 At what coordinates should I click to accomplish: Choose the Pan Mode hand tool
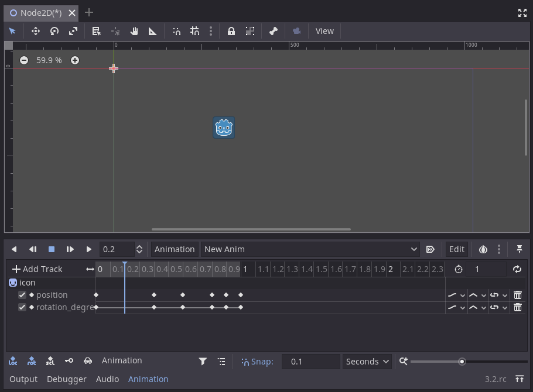click(x=134, y=31)
